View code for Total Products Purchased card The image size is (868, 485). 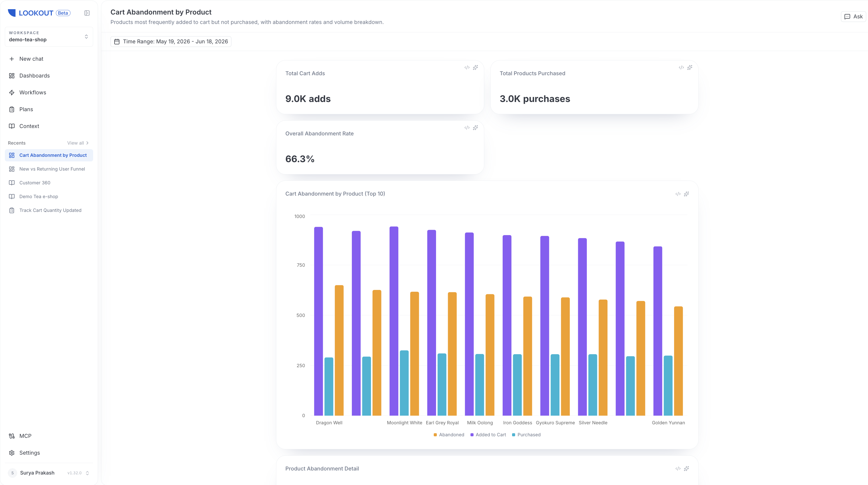[681, 68]
